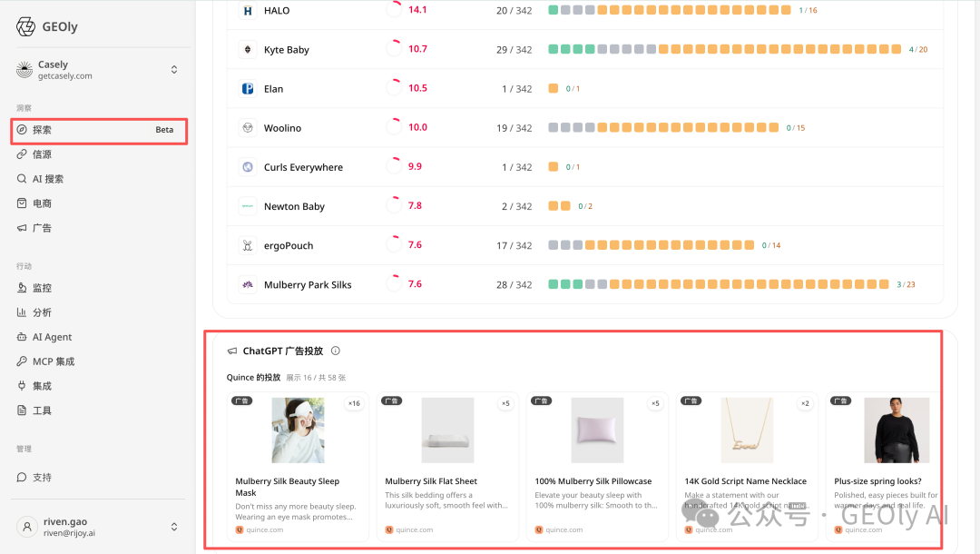This screenshot has height=554, width=980.
Task: Open the 14K Gold Script Name Necklace image
Action: coord(747,430)
